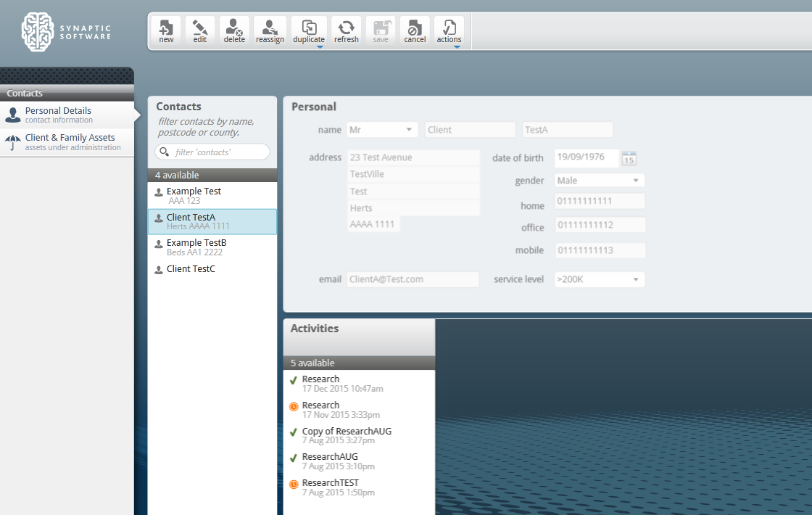Click the date of birth field
812x515 pixels.
587,157
